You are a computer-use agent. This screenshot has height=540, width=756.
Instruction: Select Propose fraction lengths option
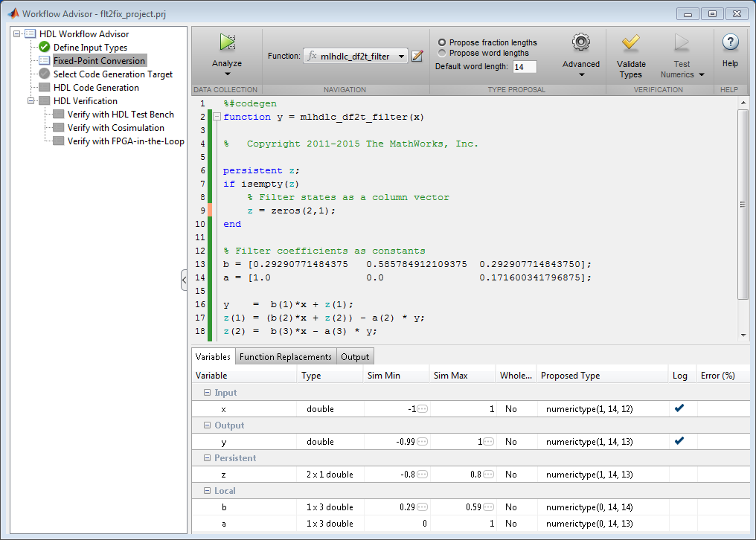click(443, 42)
